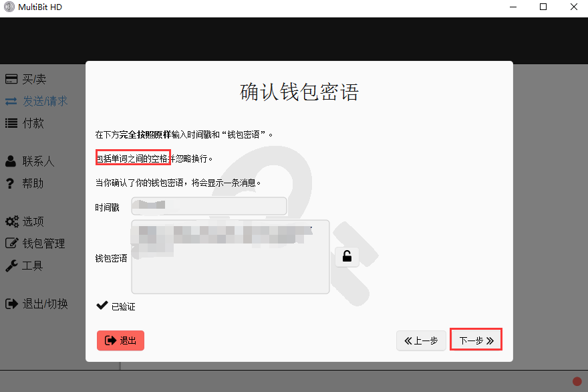Open the 买/卖 sidebar entry

25,79
